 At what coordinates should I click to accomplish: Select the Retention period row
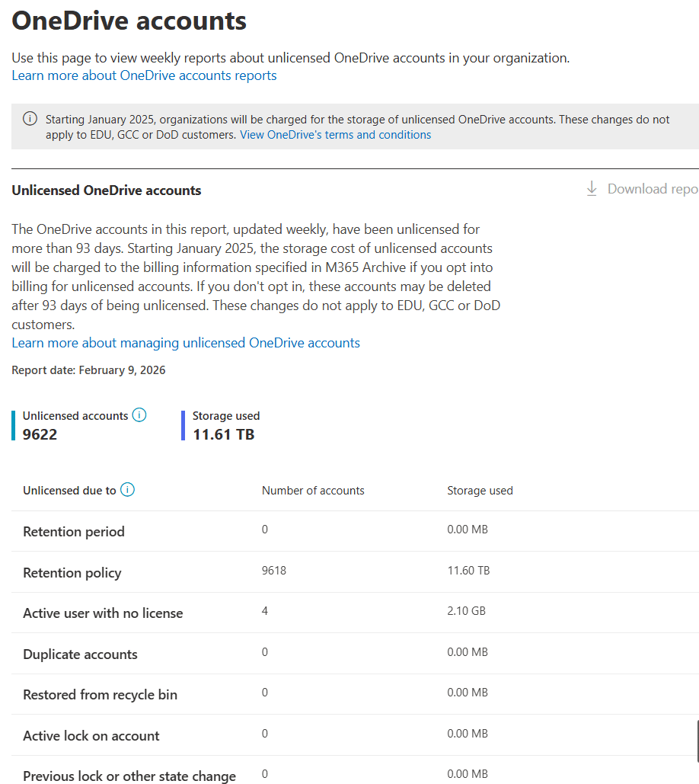coord(356,531)
